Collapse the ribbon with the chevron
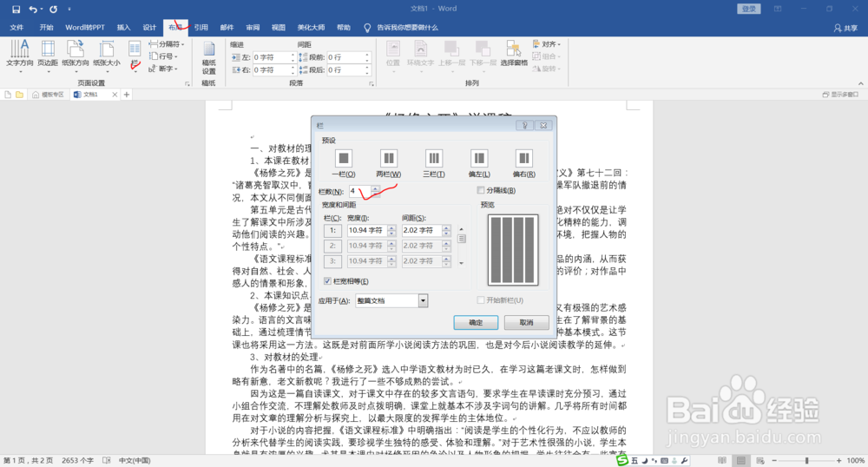 click(861, 83)
